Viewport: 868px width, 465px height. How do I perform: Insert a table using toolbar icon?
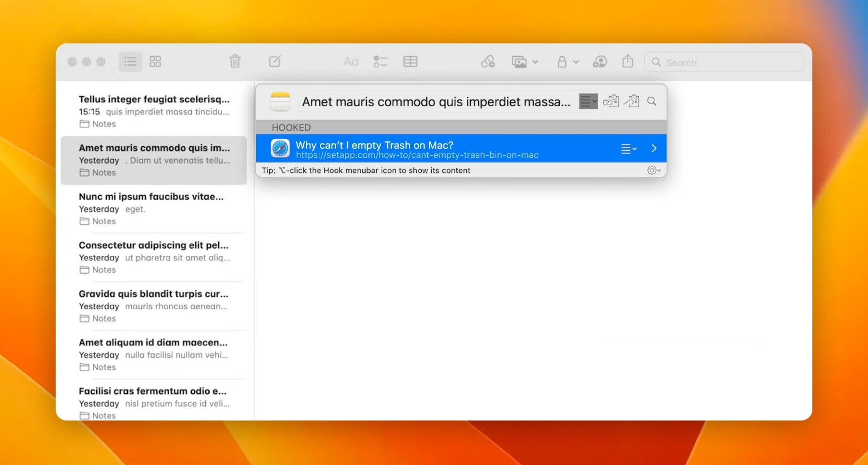[x=411, y=62]
